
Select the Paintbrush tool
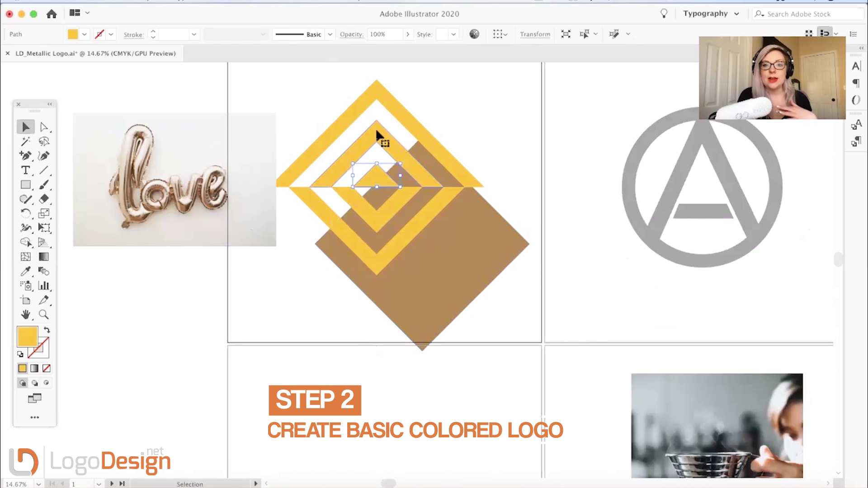tap(44, 185)
